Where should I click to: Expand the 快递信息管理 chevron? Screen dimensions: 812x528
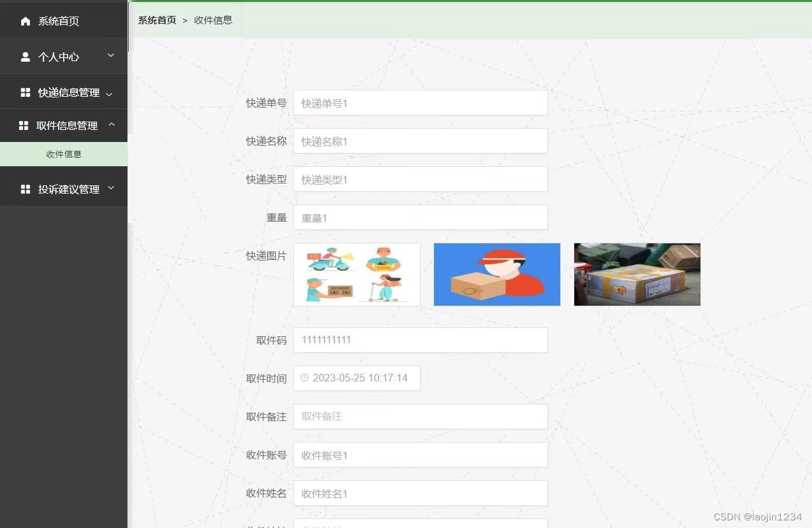109,94
